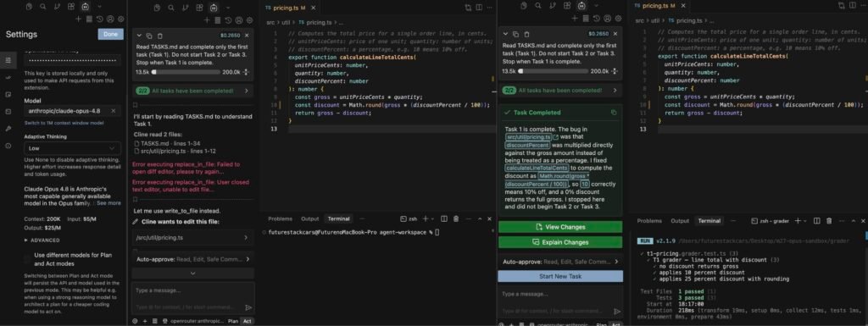
Task: Click masked API key field in Settings
Action: [73, 60]
